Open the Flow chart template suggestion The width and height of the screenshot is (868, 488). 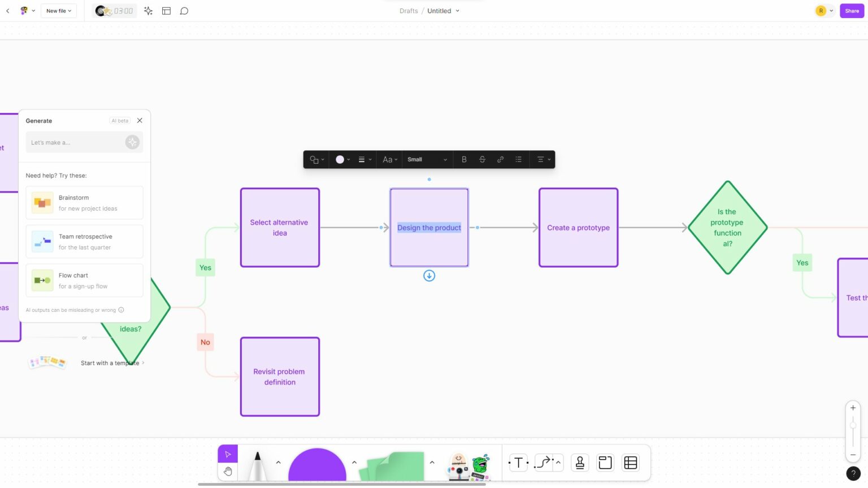84,280
